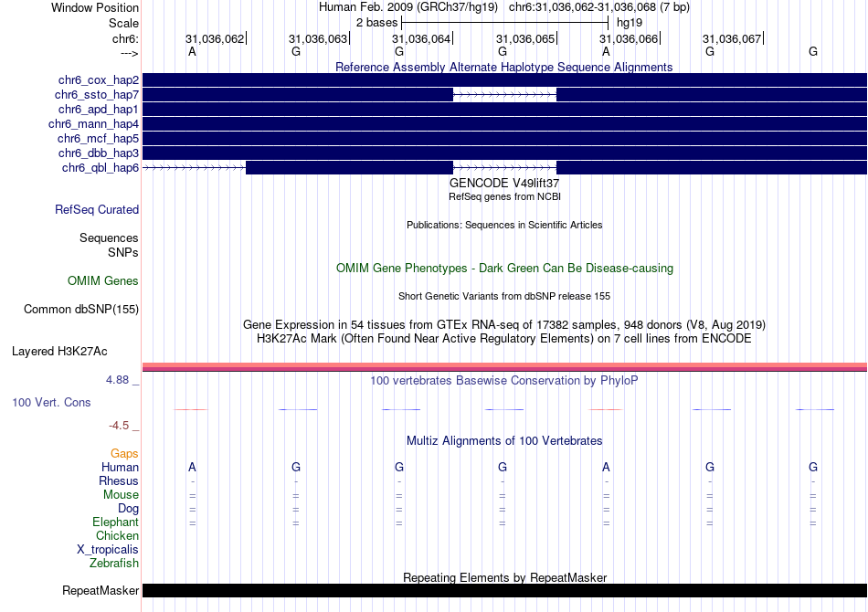Click coordinate label 31,036,064
The height and width of the screenshot is (612, 868).
[x=421, y=38]
